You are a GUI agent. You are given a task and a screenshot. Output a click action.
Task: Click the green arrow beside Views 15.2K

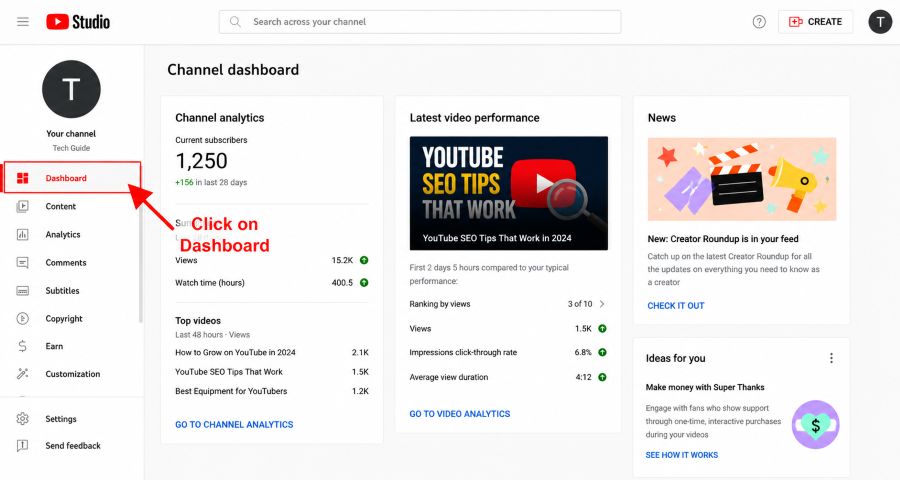click(364, 260)
